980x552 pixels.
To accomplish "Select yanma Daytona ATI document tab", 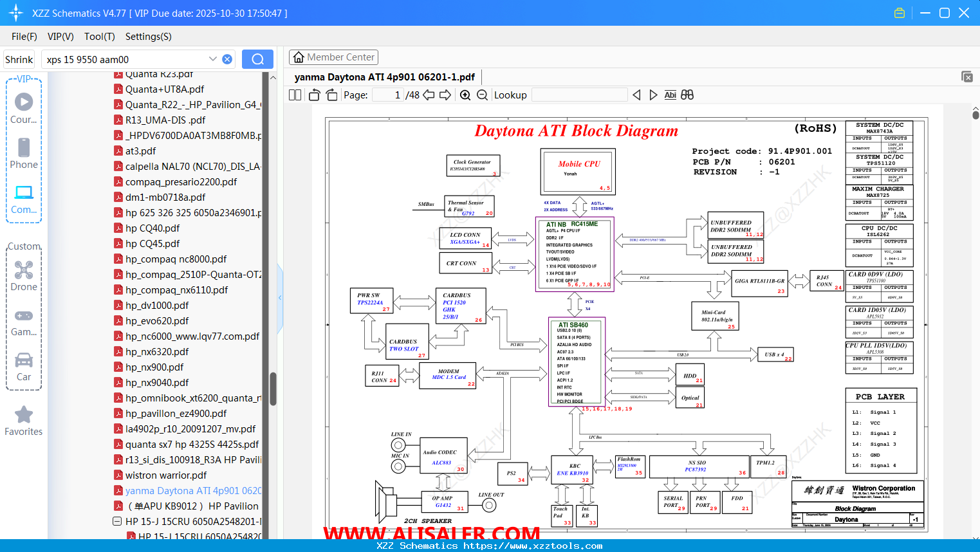I will 385,77.
